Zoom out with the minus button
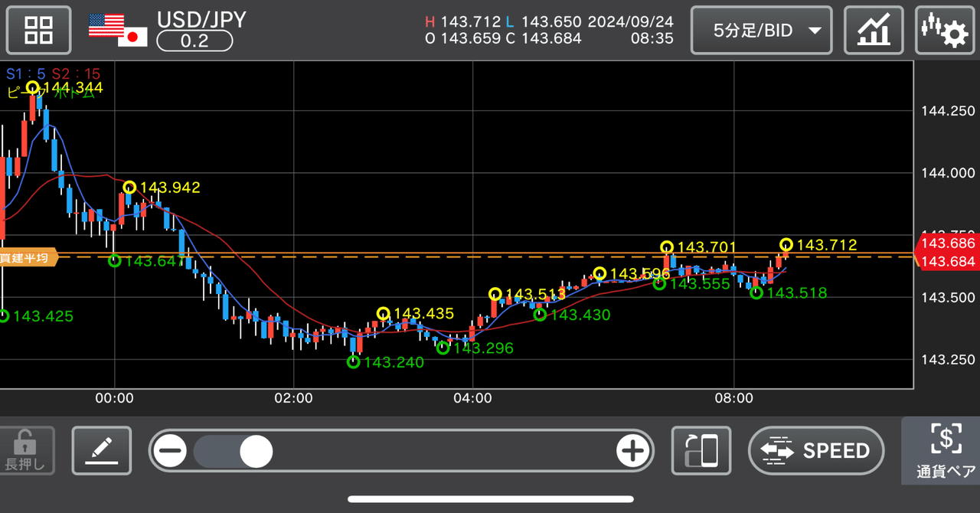Viewport: 980px width, 513px height. coord(170,451)
